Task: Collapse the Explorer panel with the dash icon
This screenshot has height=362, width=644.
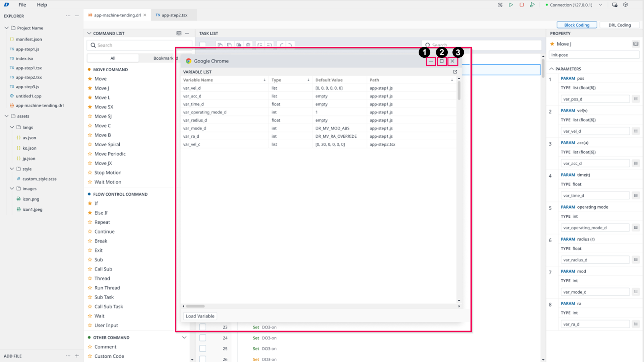Action: point(77,16)
